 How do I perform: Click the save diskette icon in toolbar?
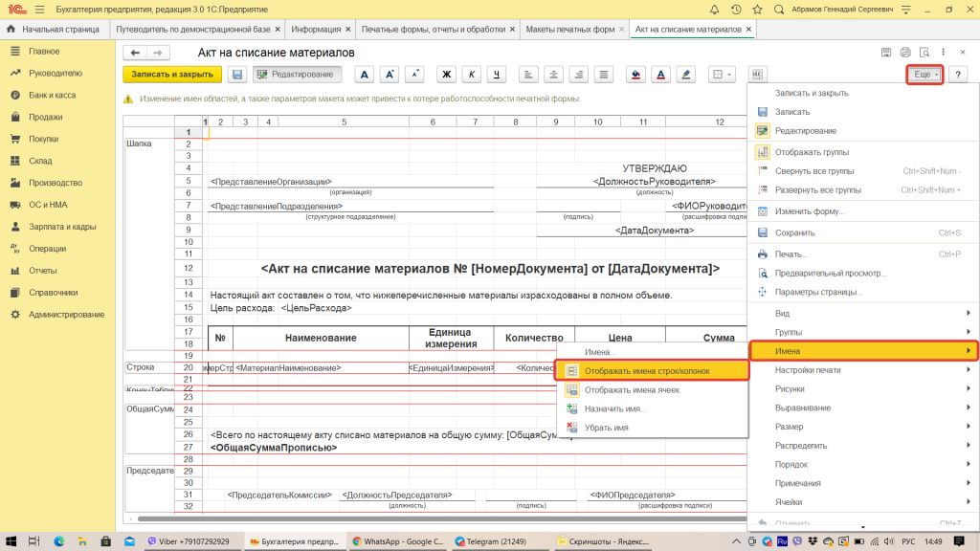[236, 74]
